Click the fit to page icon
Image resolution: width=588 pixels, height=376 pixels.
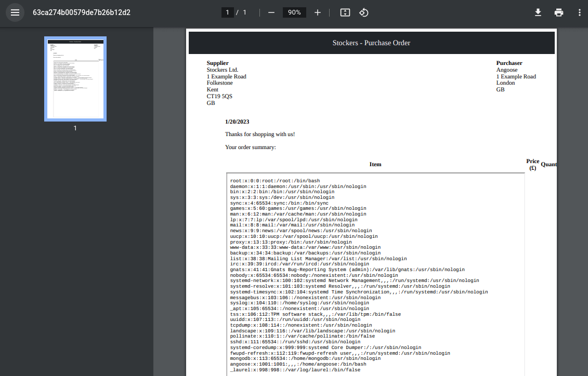(x=345, y=12)
